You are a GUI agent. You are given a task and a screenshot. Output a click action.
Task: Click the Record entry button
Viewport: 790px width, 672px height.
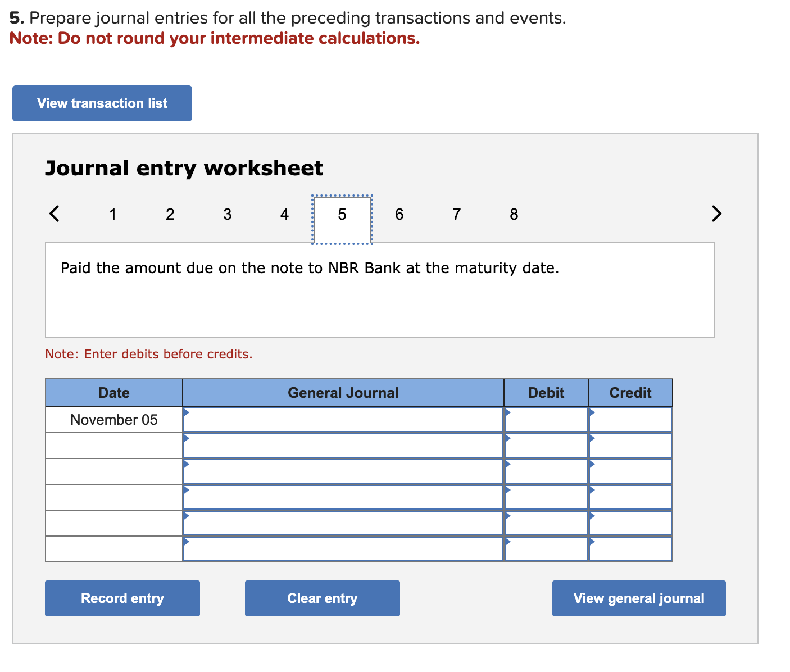coord(122,598)
